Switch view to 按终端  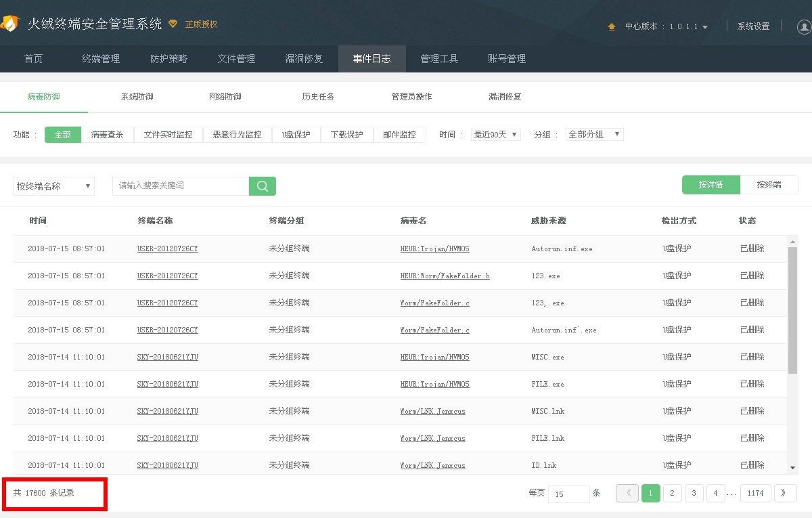click(x=769, y=185)
